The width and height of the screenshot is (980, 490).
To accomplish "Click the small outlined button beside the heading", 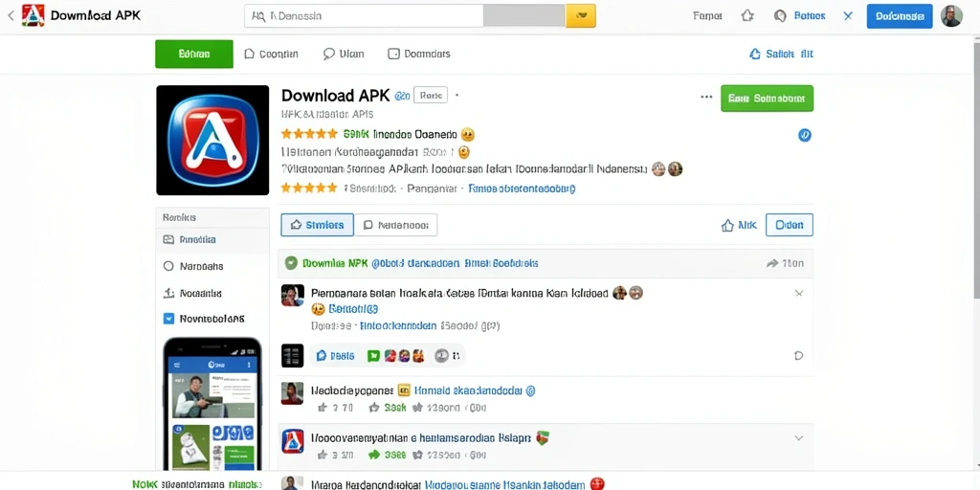I will [431, 95].
